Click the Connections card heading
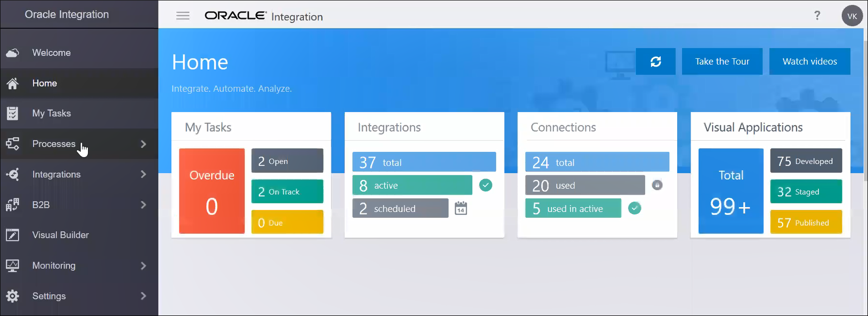This screenshot has height=316, width=868. [563, 127]
